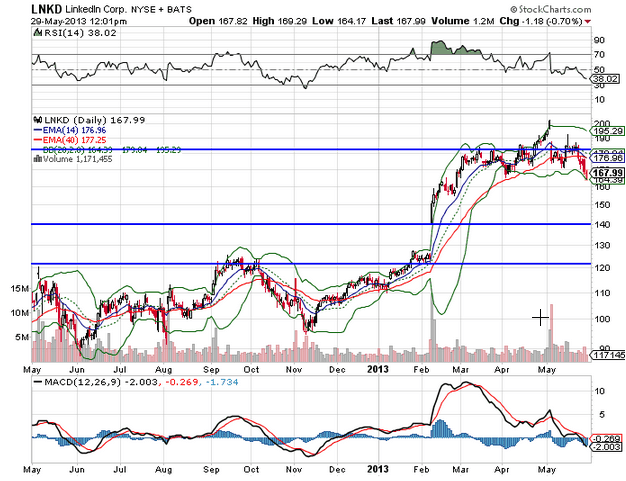This screenshot has height=481, width=626.
Task: Click the candlestick icon beside LNKD (Daily)
Action: (x=38, y=120)
